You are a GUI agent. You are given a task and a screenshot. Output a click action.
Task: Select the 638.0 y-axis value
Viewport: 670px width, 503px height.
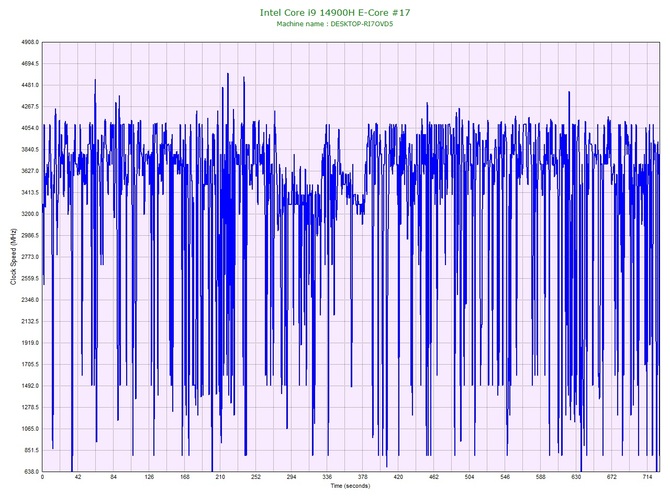pos(31,471)
